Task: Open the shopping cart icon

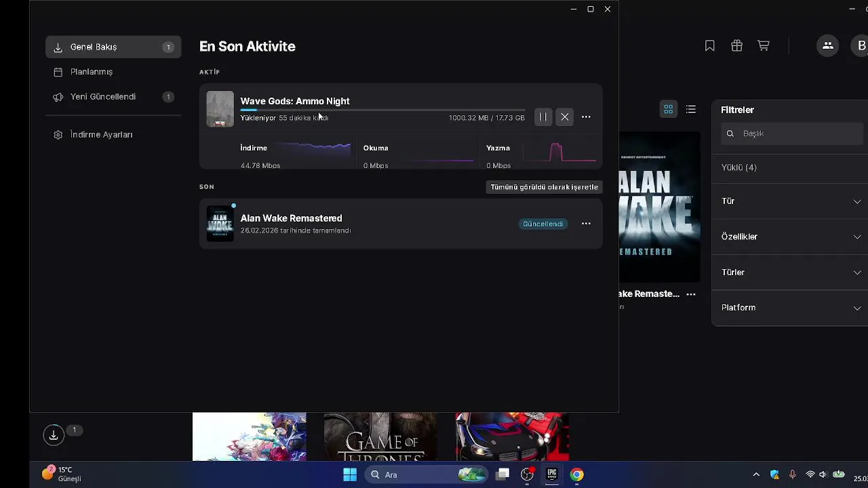Action: coord(764,45)
